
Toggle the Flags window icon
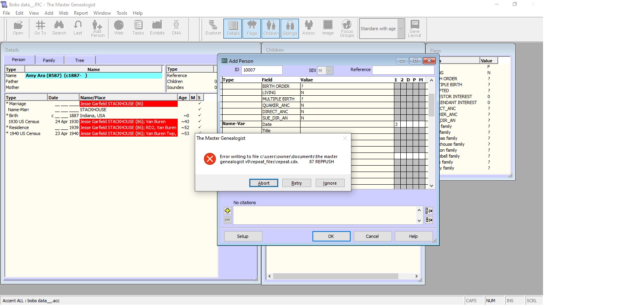[x=252, y=28]
